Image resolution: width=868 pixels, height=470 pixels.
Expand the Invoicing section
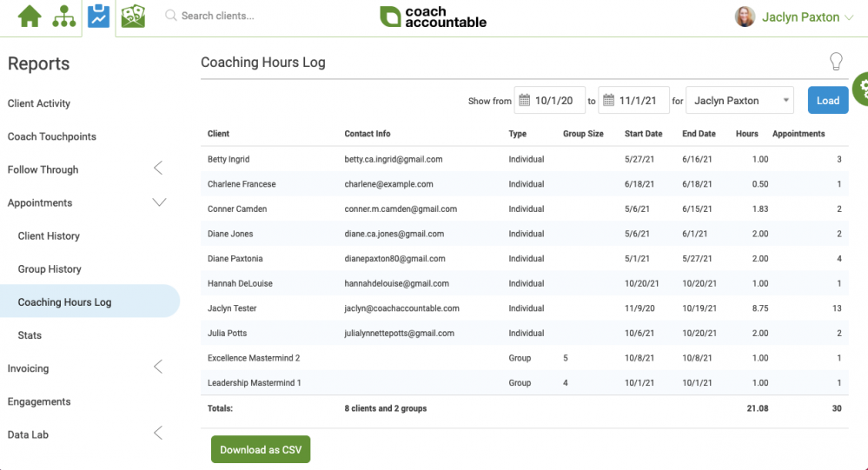158,367
